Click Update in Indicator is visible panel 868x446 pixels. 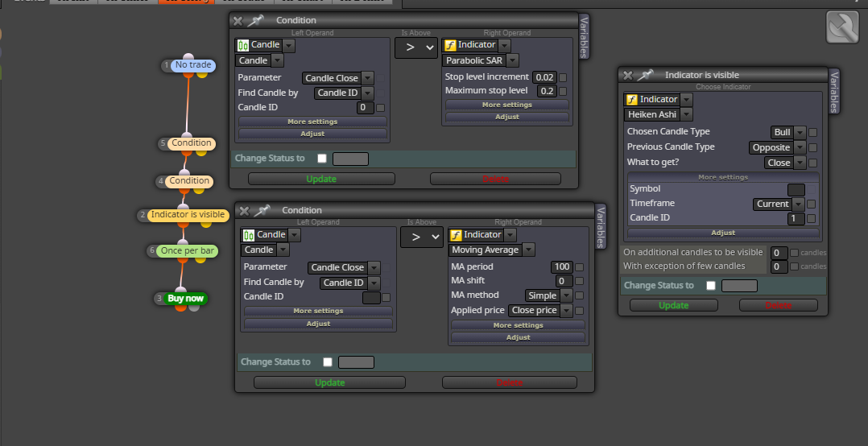click(x=674, y=305)
